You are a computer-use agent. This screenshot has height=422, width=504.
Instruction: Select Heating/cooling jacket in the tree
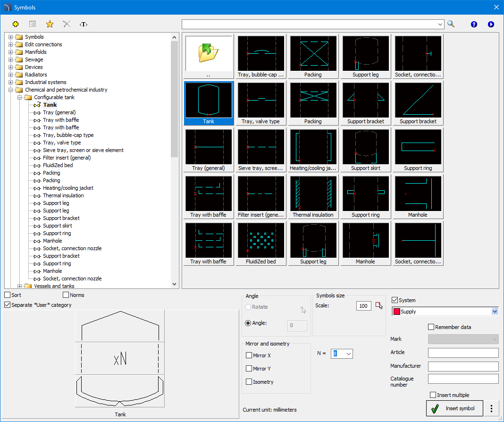tap(68, 188)
